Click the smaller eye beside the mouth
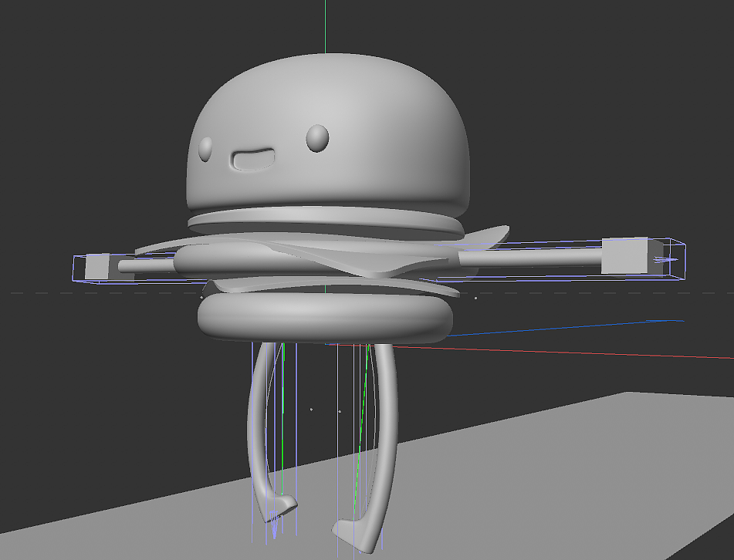Viewport: 734px width, 560px height. coord(205,150)
